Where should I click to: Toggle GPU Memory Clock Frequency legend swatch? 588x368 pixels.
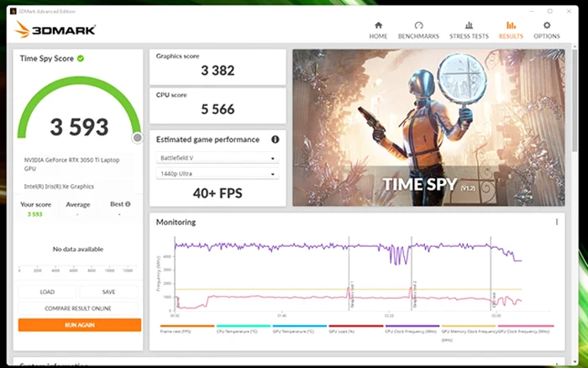(469, 326)
